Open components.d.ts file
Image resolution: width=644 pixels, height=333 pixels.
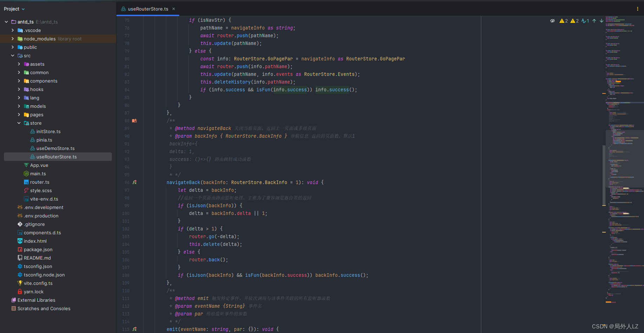42,233
